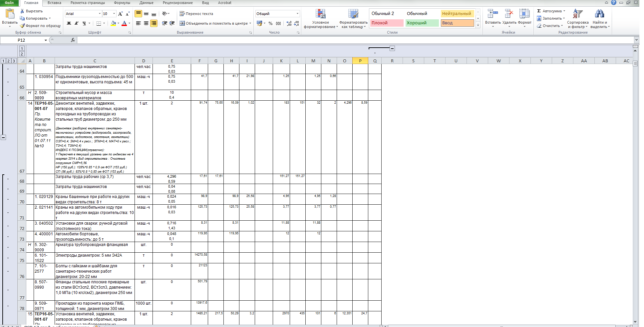Open the cell Format (Формат) menu
Screen dimensions: 644x327
click(x=524, y=18)
